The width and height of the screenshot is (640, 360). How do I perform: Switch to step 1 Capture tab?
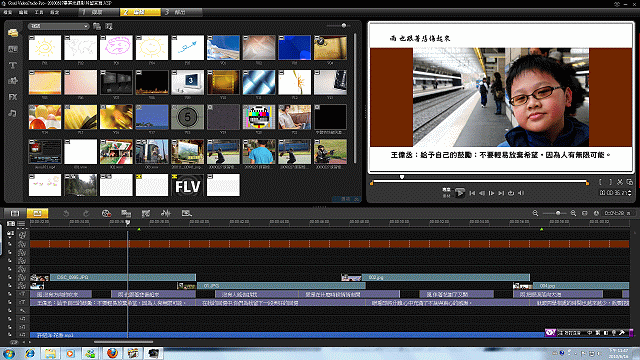[x=98, y=12]
